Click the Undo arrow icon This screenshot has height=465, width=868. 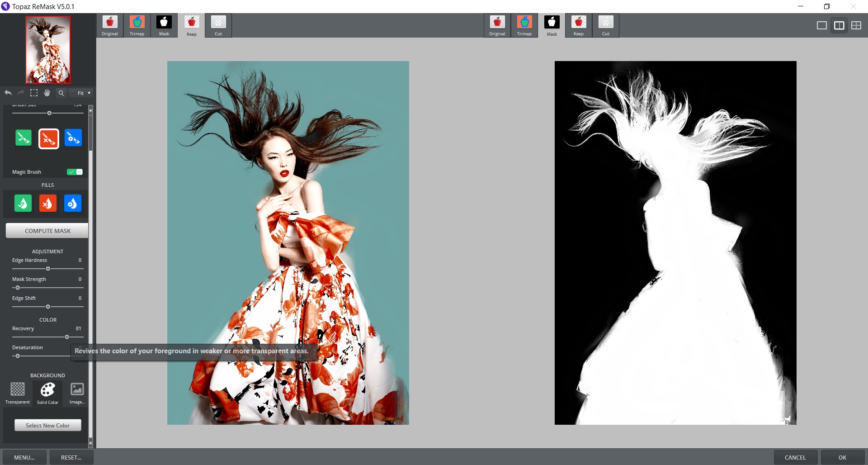point(8,93)
